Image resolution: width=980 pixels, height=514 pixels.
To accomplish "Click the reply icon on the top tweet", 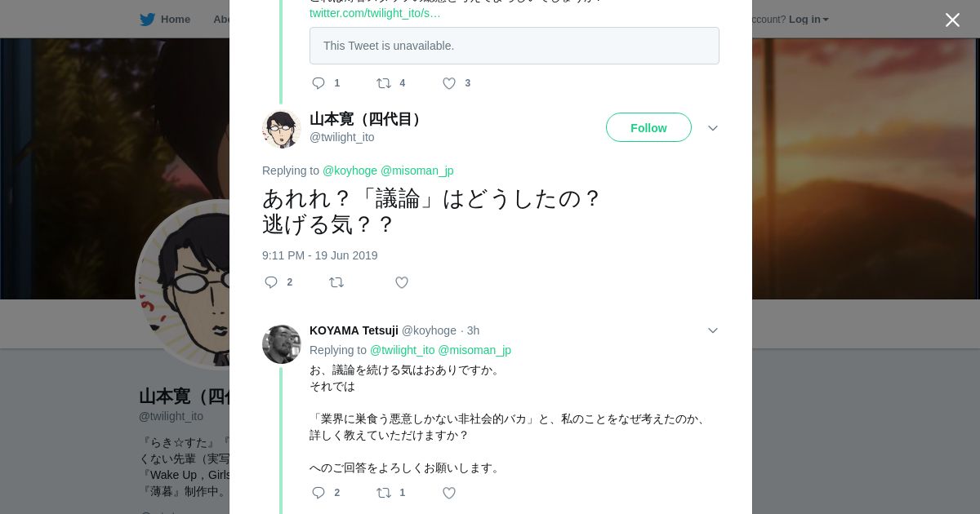I will click(318, 83).
